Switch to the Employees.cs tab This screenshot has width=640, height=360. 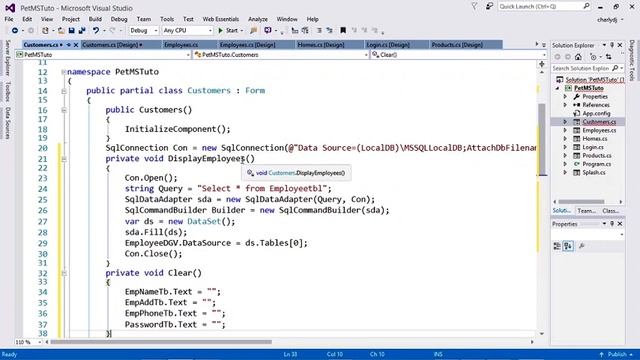coord(181,45)
